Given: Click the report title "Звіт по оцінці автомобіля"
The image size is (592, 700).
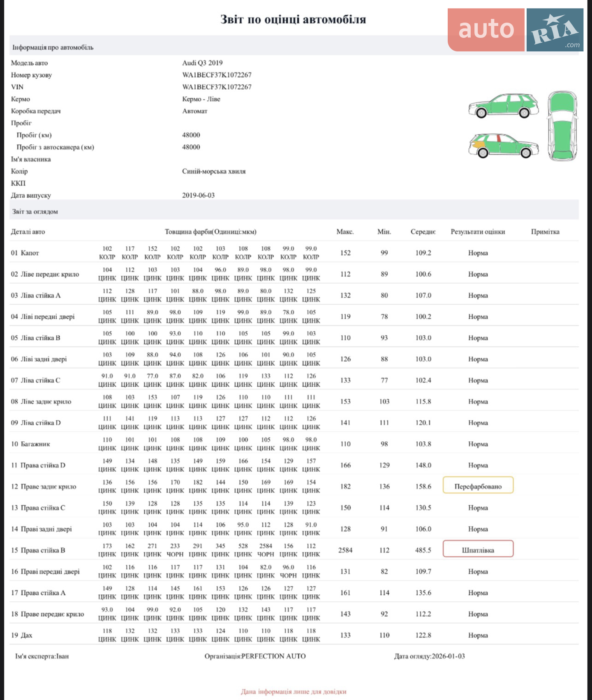Looking at the screenshot, I should pyautogui.click(x=293, y=19).
